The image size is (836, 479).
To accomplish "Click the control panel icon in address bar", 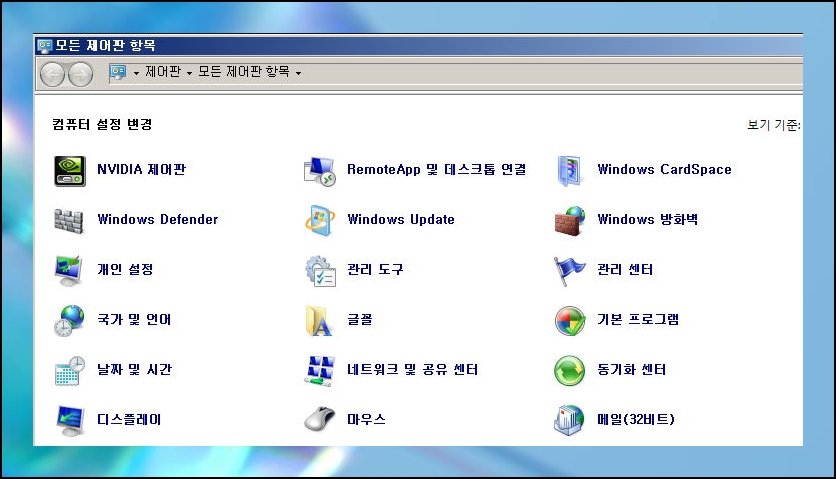I will [117, 72].
